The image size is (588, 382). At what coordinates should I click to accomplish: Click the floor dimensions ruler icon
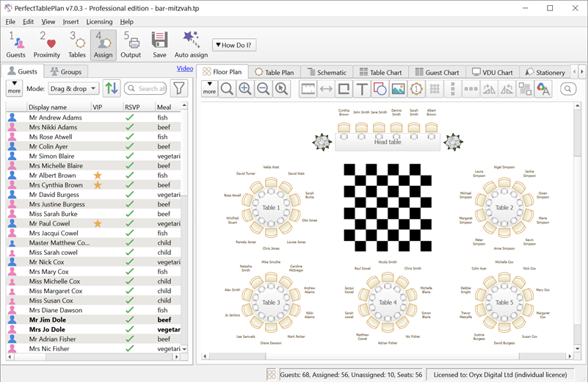[x=308, y=89]
